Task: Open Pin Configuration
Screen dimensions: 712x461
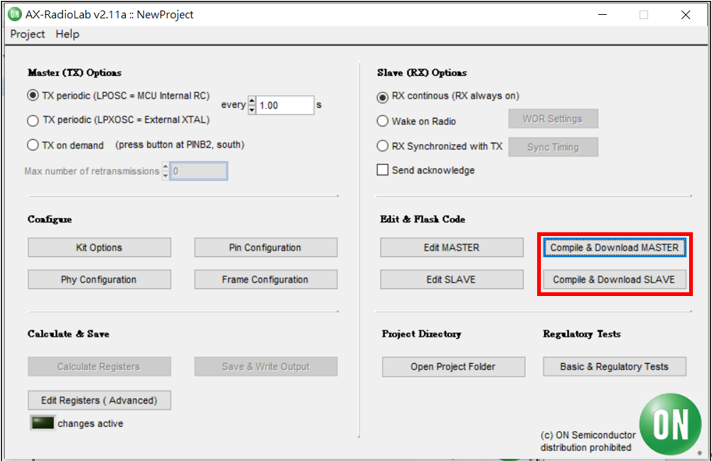Action: (x=266, y=248)
